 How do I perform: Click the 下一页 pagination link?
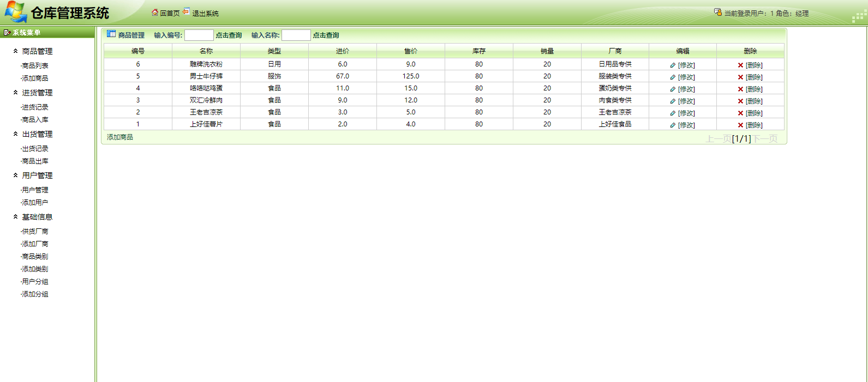(765, 139)
